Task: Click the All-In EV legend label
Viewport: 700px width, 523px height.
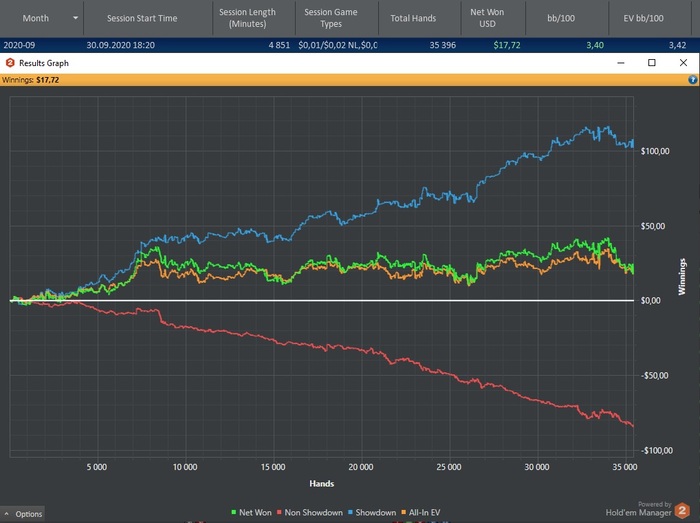Action: click(x=424, y=512)
